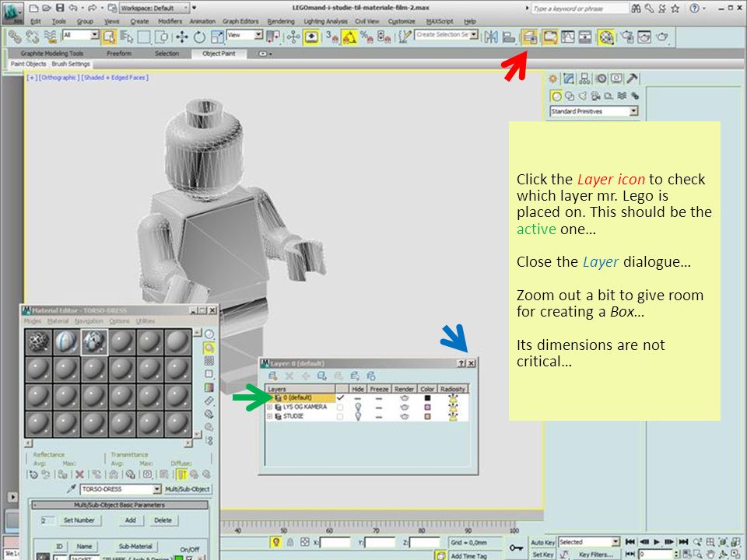This screenshot has width=747, height=560.
Task: Click the Select Object tool
Action: pos(109,37)
